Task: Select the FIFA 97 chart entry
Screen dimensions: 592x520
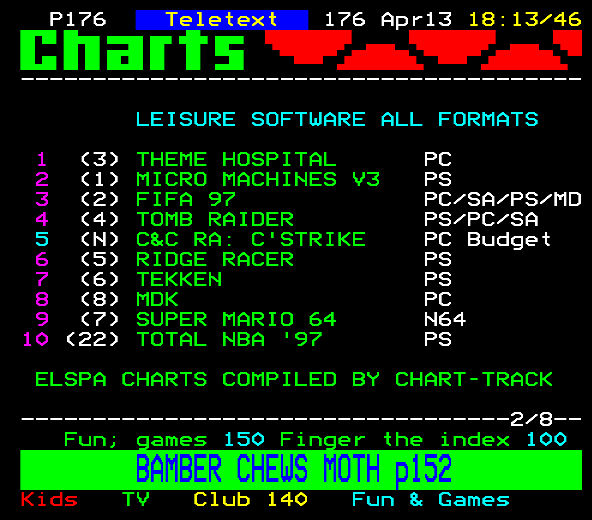Action: click(x=185, y=199)
